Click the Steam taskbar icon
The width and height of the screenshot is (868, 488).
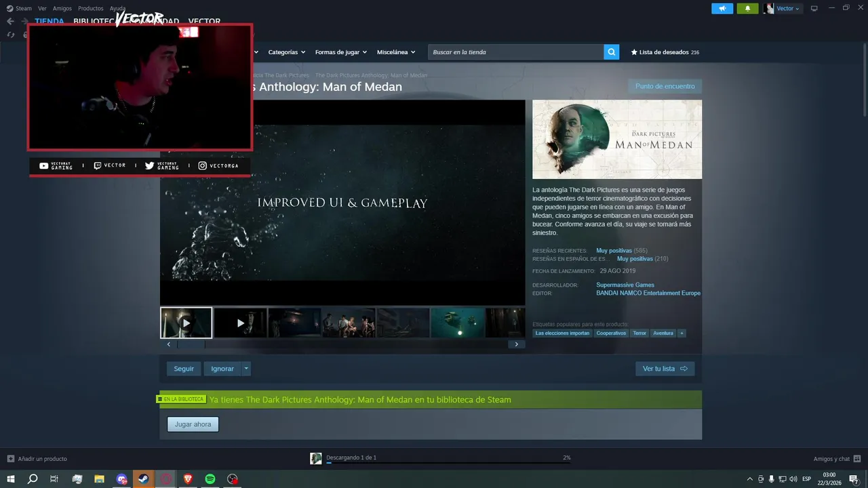tap(144, 479)
